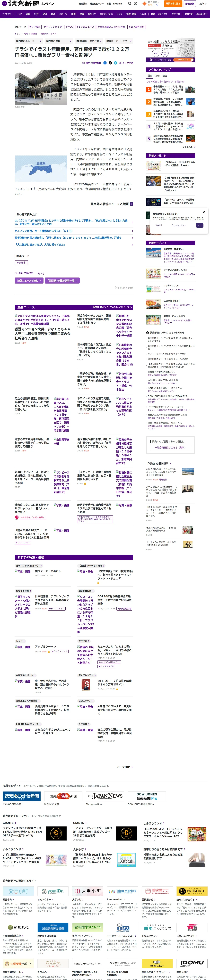Open プライバシーポリシー link in popup

pos(179,225)
